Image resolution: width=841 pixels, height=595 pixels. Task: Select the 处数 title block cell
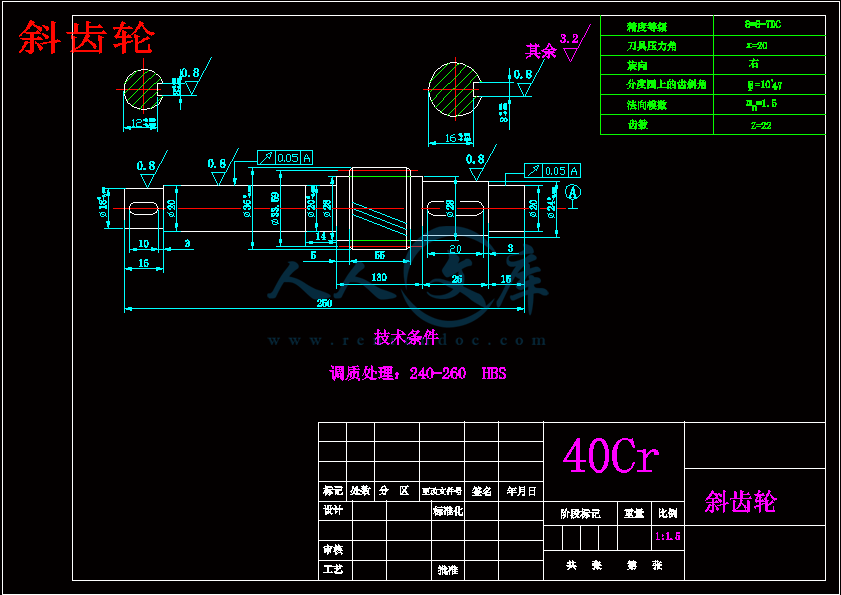coord(360,491)
